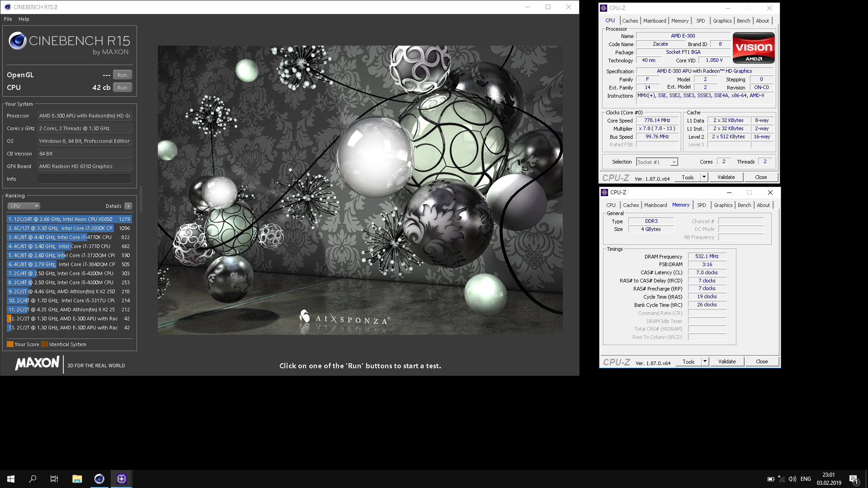Select ranking row 9 AMD Athlon II X2 4.46 GHz

pos(69,291)
